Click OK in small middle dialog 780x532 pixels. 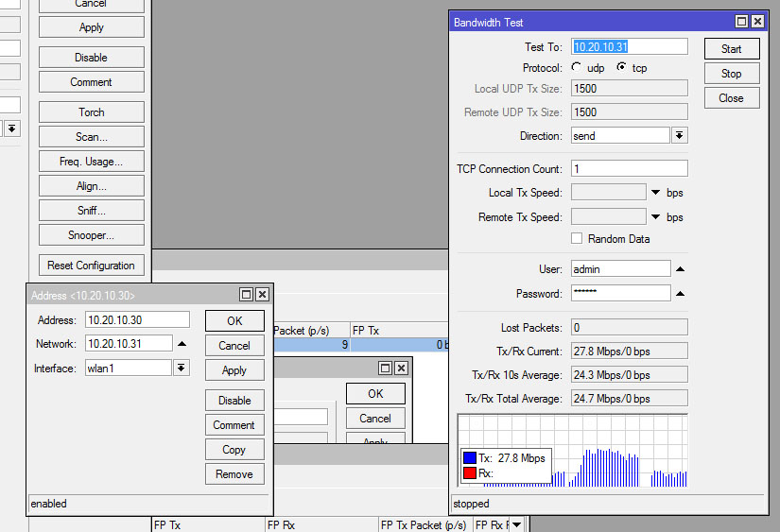[x=375, y=394]
